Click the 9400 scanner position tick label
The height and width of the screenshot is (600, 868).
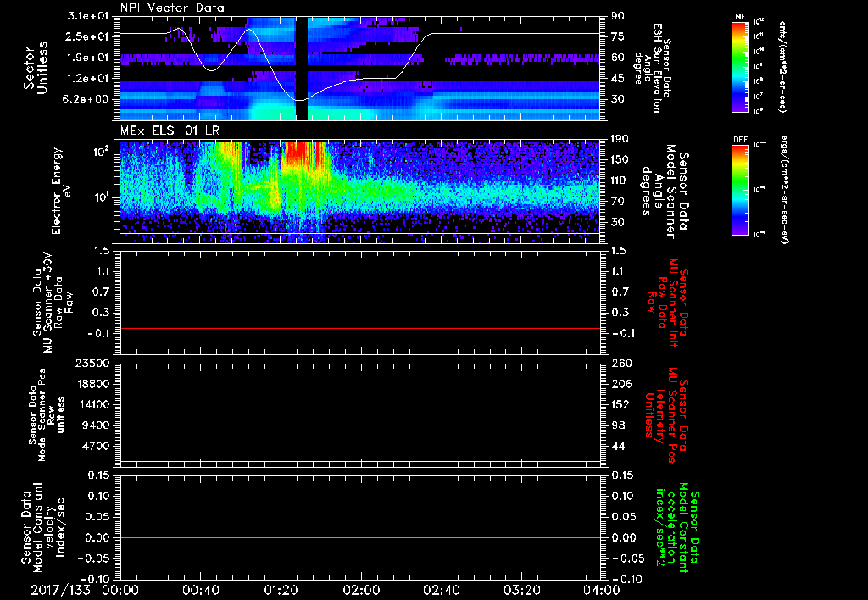pyautogui.click(x=97, y=425)
